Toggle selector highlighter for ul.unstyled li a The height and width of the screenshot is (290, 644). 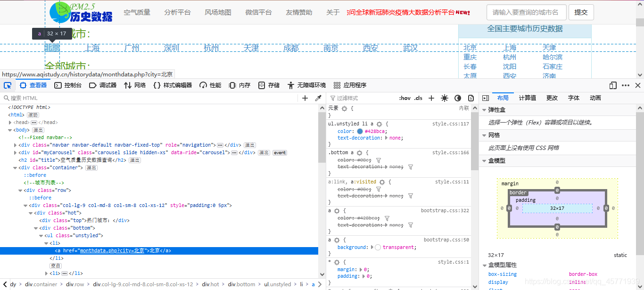379,124
